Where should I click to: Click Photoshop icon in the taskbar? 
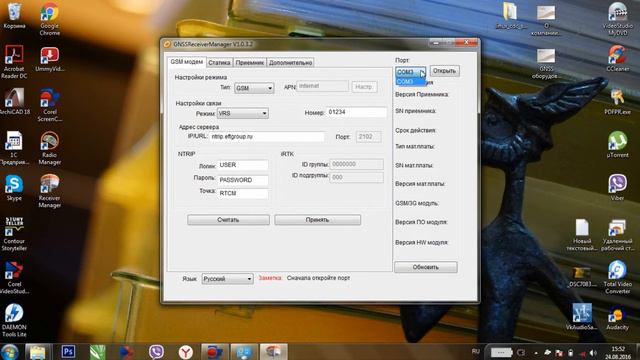tap(68, 351)
